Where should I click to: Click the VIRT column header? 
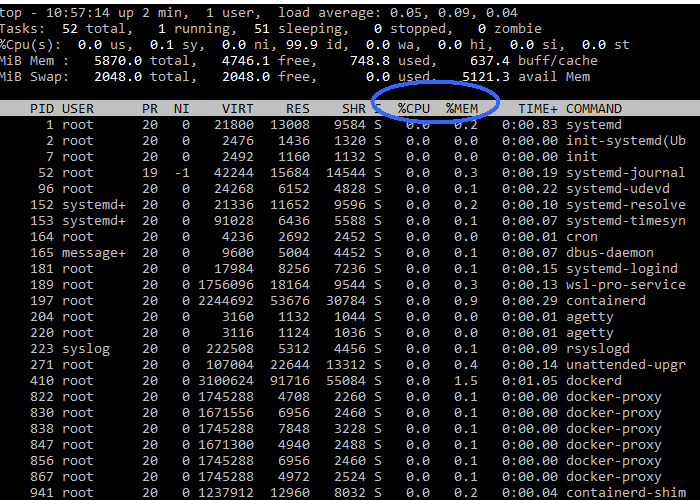[238, 108]
